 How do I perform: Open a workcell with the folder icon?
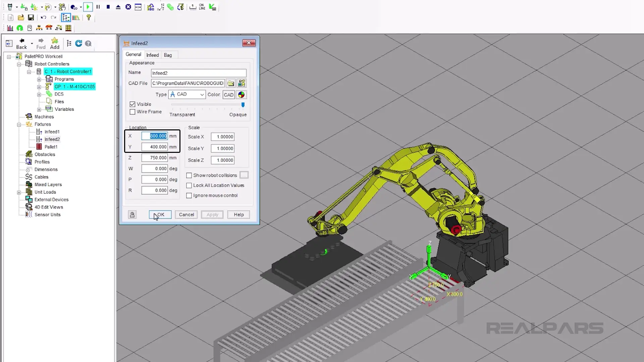pos(20,17)
